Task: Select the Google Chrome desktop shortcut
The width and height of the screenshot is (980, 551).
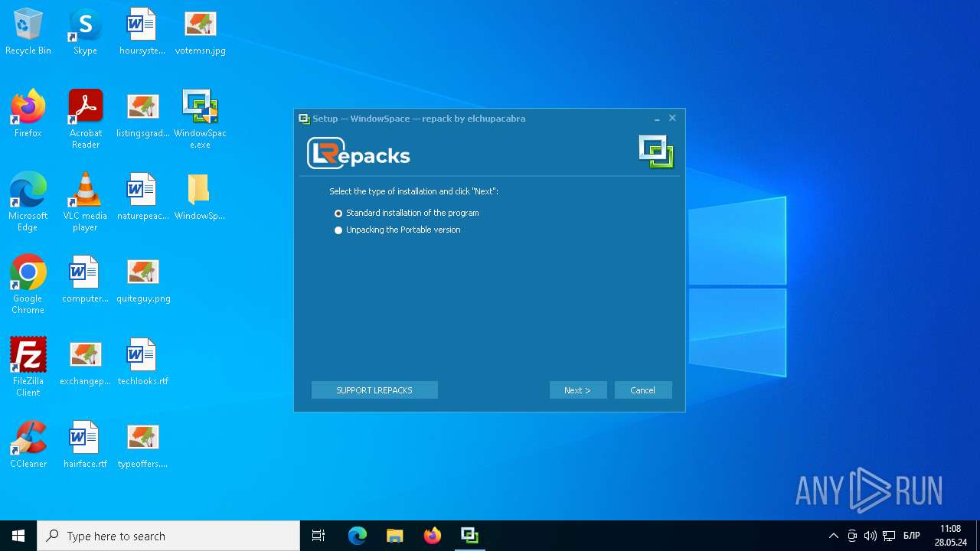Action: [x=28, y=285]
